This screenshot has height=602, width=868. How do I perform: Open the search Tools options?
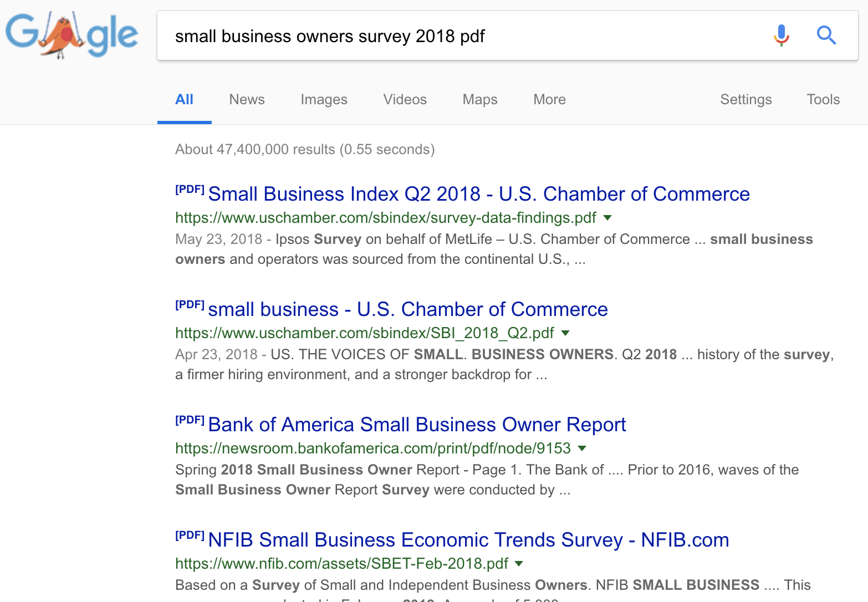pyautogui.click(x=823, y=99)
